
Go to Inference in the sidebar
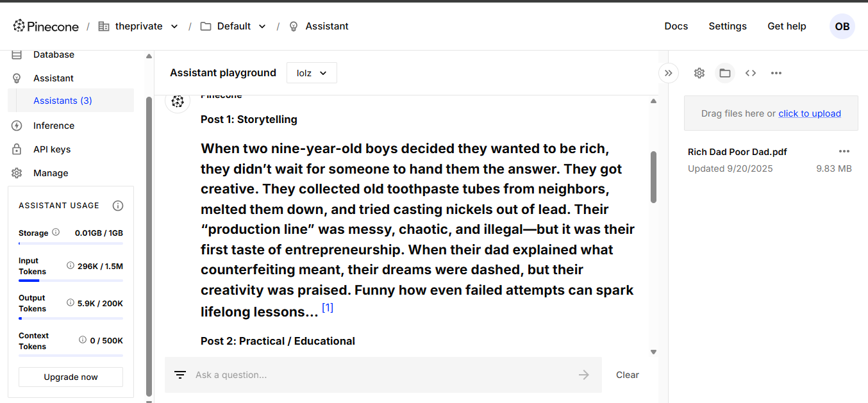tap(54, 126)
